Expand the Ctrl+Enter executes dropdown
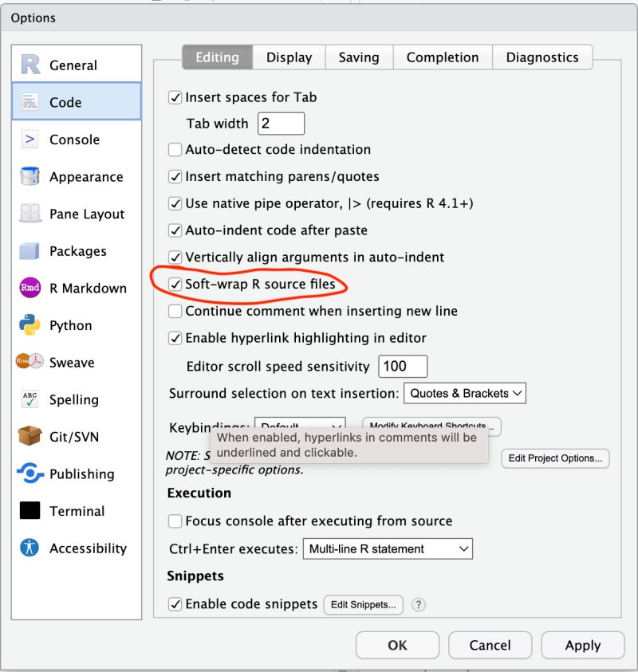The image size is (638, 672). pos(388,548)
